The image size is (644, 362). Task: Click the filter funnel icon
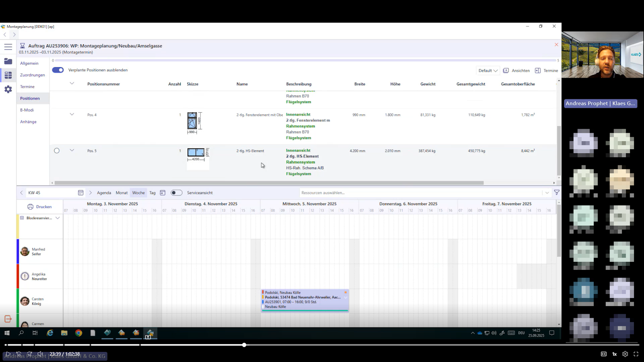coord(557,193)
